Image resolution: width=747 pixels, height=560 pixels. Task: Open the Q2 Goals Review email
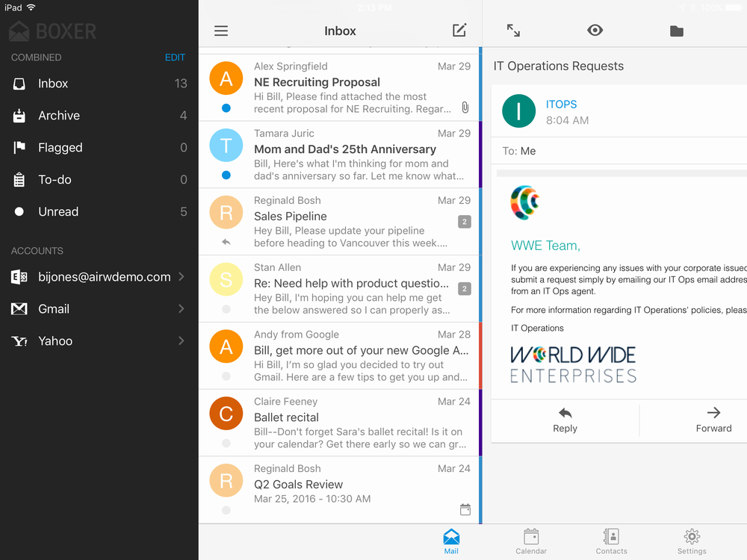click(338, 491)
